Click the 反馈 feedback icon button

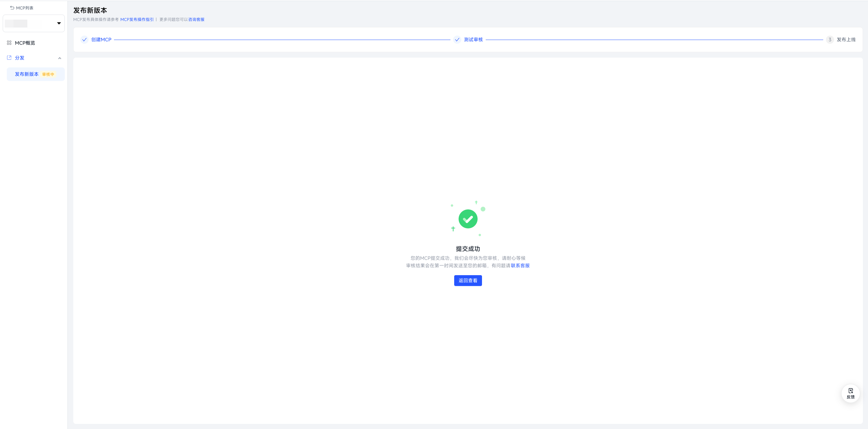850,393
